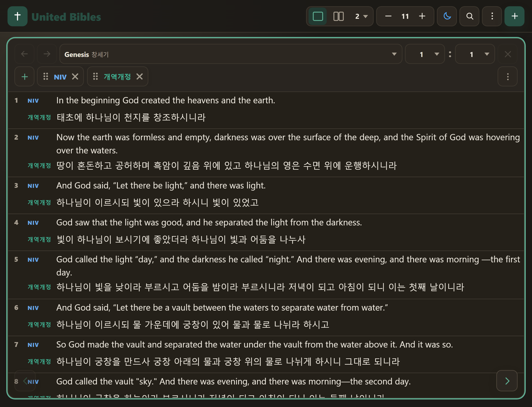Open top bar more options menu
Viewport: 532px width, 407px height.
click(492, 16)
